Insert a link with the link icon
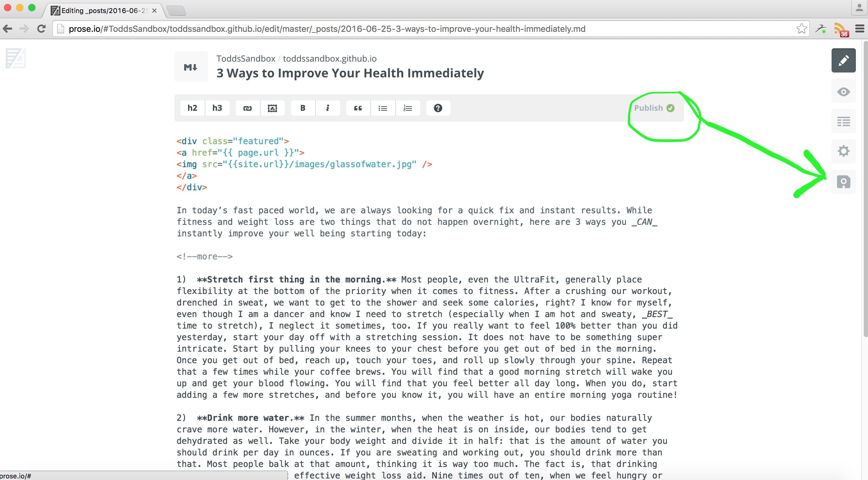 click(248, 108)
